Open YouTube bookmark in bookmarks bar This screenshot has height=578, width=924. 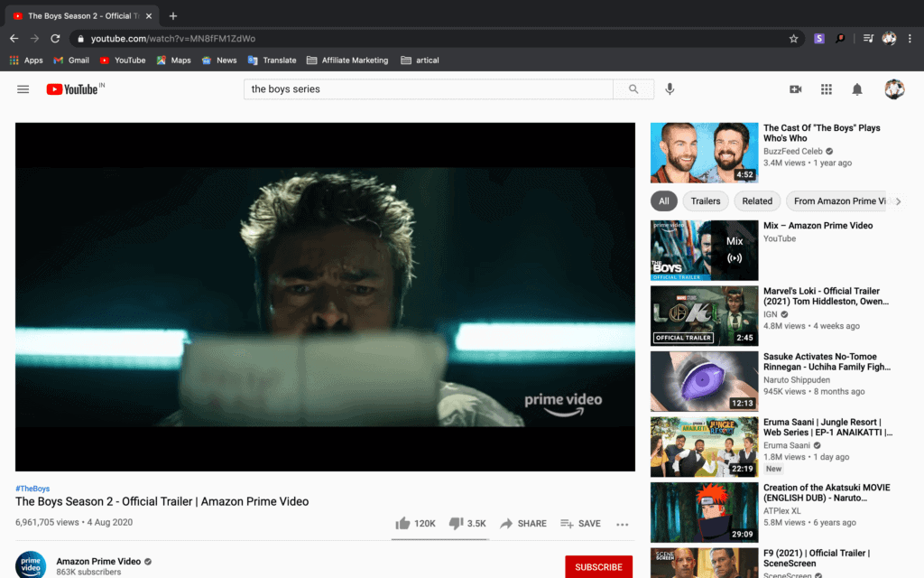(123, 61)
